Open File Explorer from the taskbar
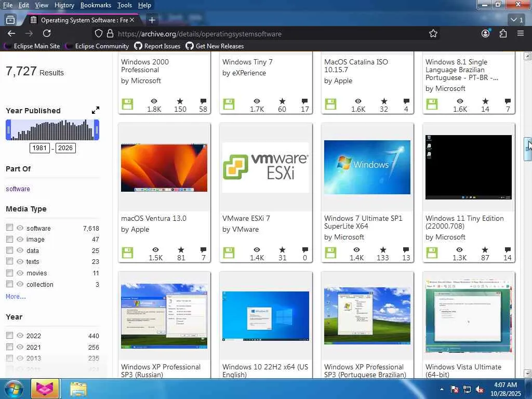This screenshot has height=399, width=532. click(78, 389)
